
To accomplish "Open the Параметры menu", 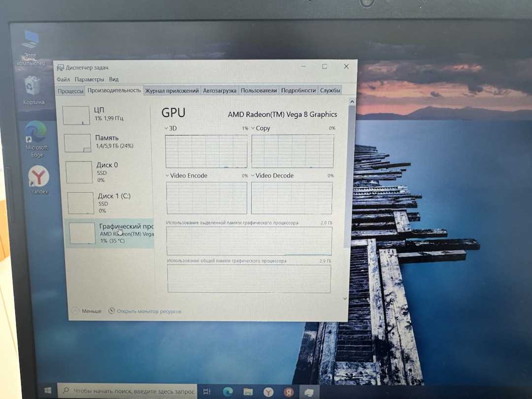I will pyautogui.click(x=89, y=79).
